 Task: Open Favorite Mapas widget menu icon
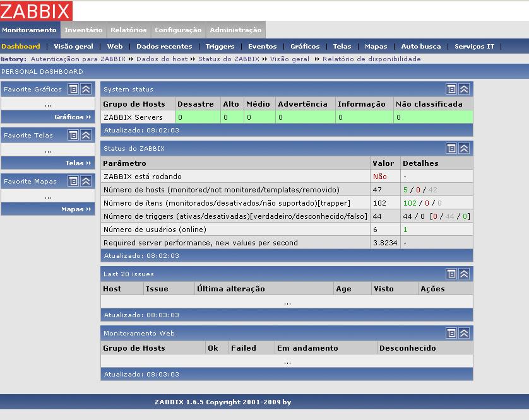tap(73, 182)
